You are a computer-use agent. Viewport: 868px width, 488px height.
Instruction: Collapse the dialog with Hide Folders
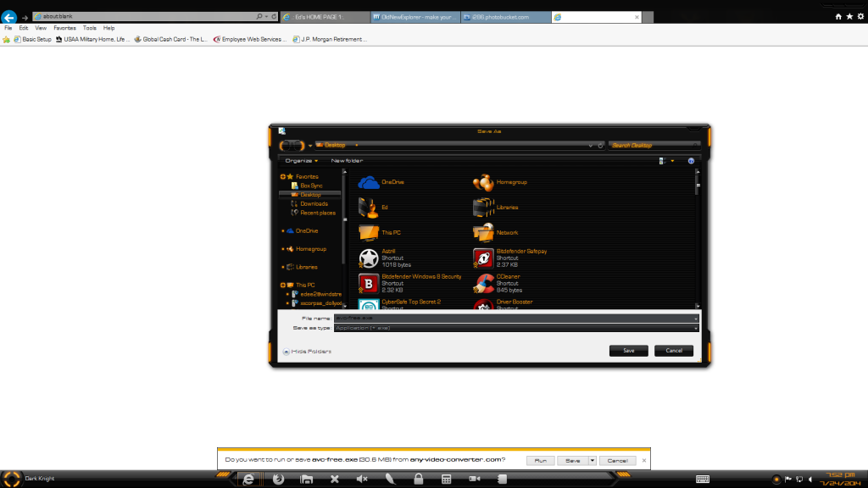pyautogui.click(x=309, y=350)
